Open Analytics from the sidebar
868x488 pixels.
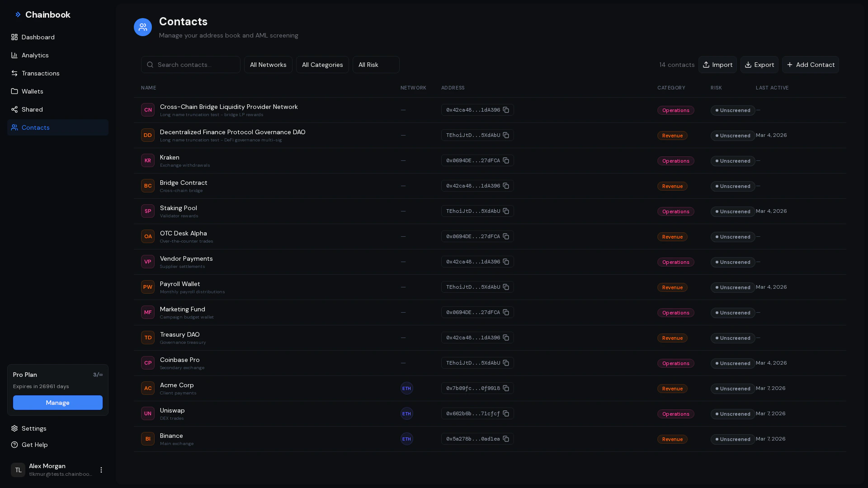pos(35,55)
